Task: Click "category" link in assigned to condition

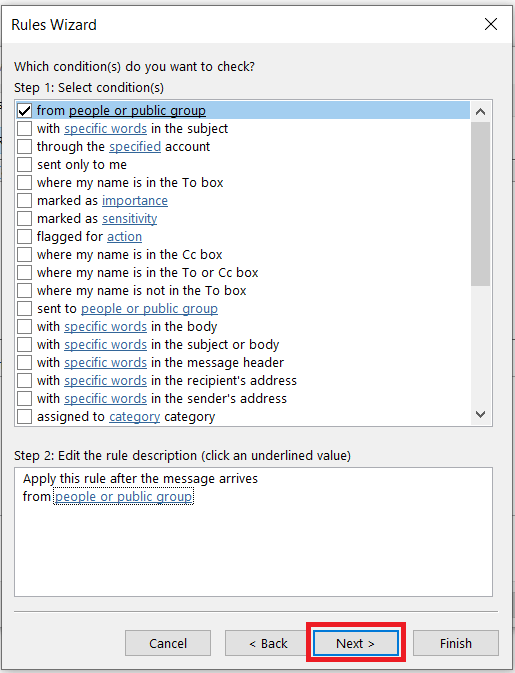Action: pos(134,417)
